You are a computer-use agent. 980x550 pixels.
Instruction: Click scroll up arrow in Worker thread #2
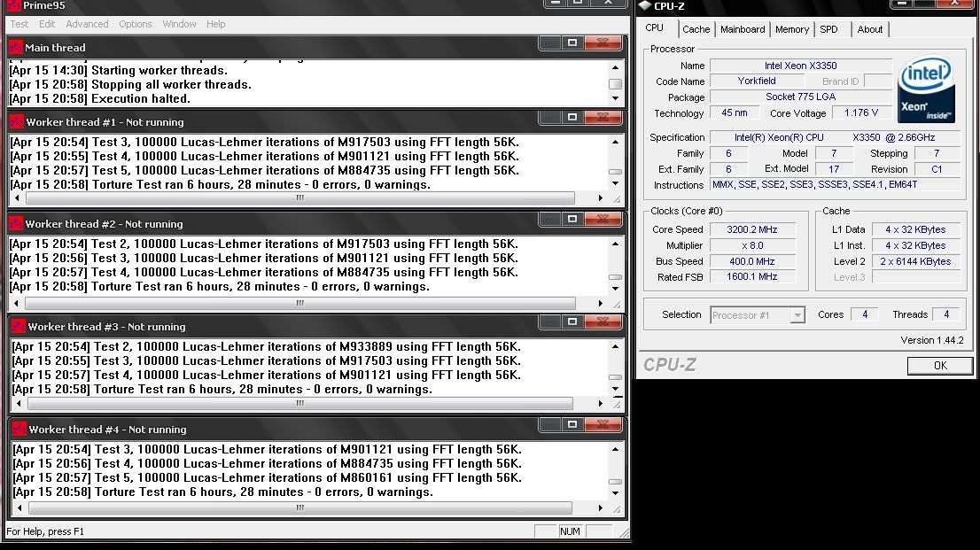tap(616, 244)
